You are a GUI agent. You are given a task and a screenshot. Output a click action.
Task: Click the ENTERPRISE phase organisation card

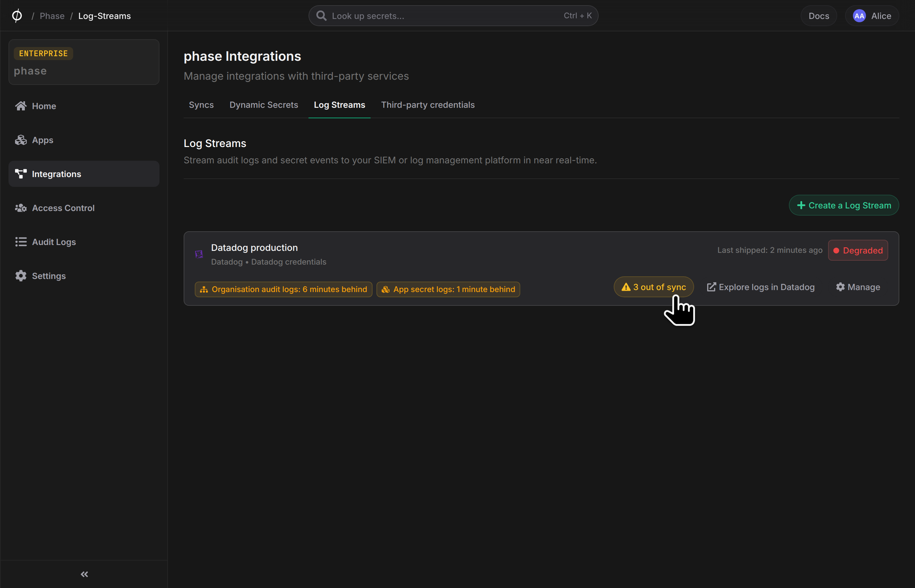tap(84, 62)
